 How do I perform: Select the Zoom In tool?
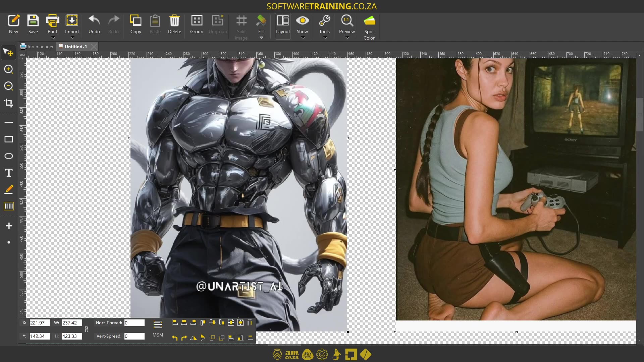tap(8, 69)
